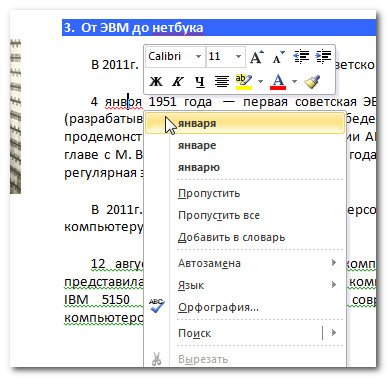Click the Grow Font icon
This screenshot has width=387, height=378.
[257, 57]
